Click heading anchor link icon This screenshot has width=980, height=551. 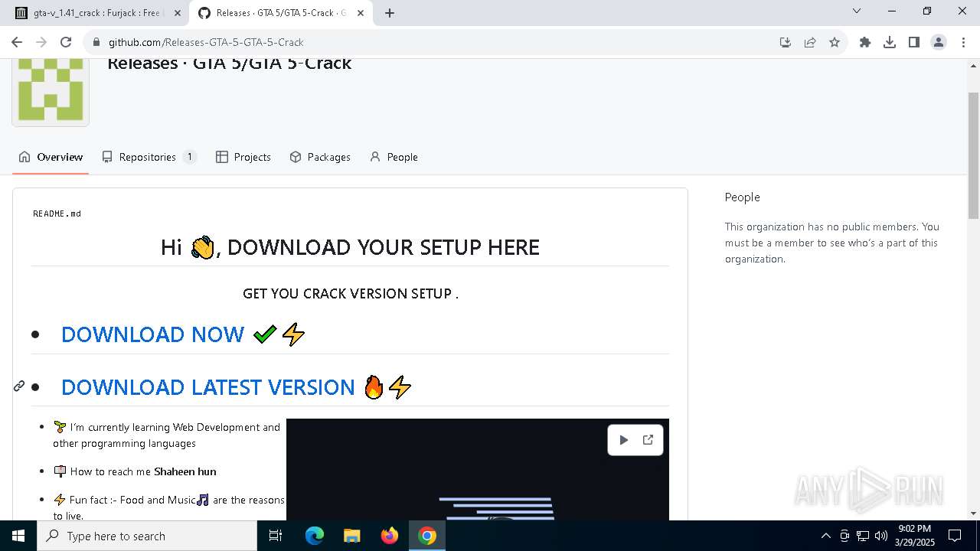[x=19, y=386]
